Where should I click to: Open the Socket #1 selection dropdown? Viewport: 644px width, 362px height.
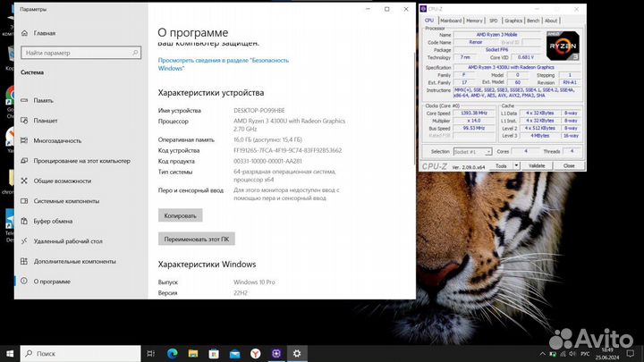[472, 151]
